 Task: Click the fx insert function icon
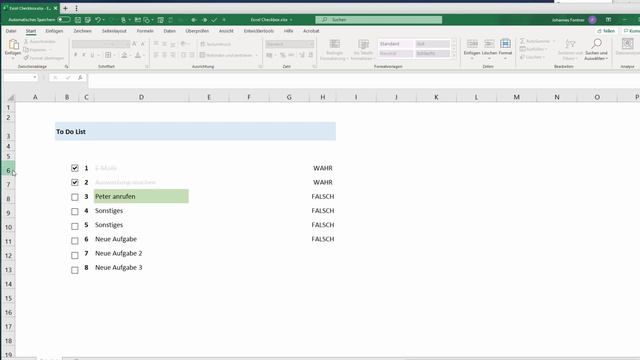tap(80, 77)
